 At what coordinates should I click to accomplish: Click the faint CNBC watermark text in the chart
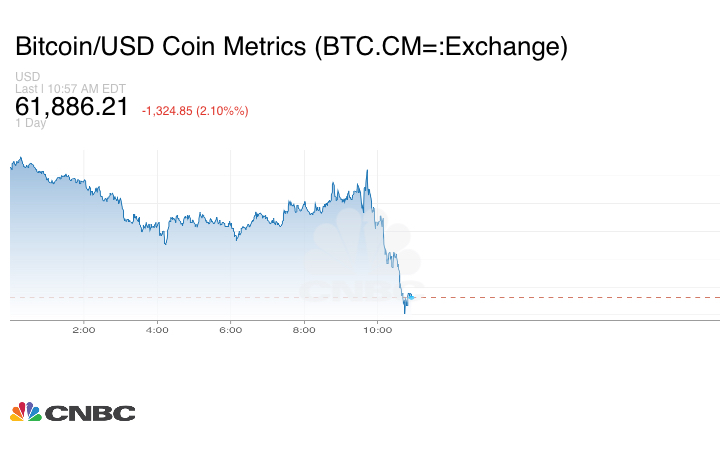[345, 291]
